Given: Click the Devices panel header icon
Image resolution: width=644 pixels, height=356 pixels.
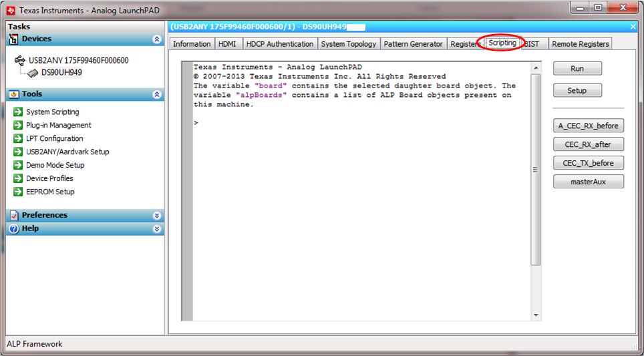Looking at the screenshot, I should point(13,39).
